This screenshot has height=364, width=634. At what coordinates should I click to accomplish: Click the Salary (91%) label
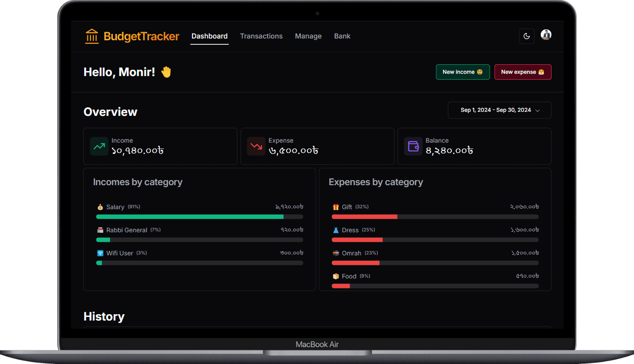(123, 207)
